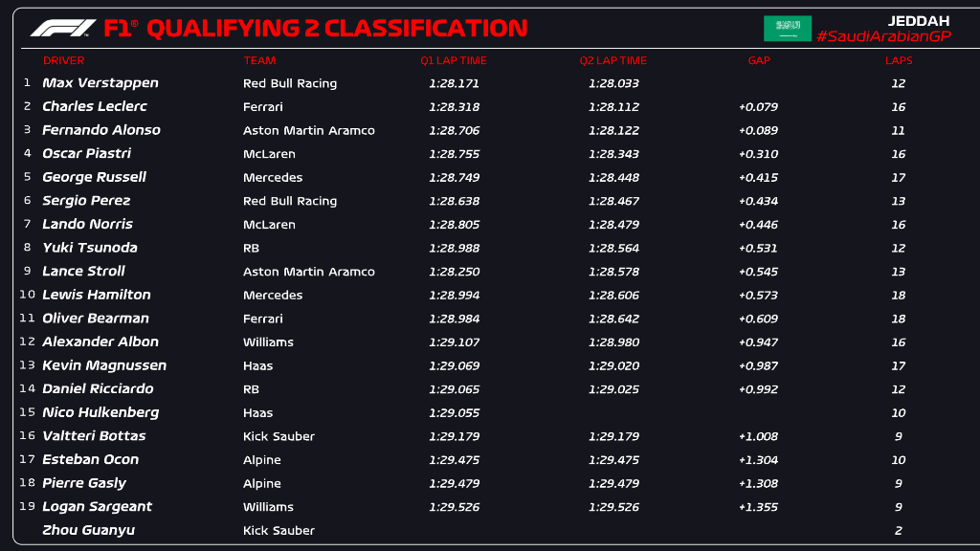Click the #SaudiArabianGP hashtag
This screenshot has width=980, height=551.
pyautogui.click(x=884, y=36)
